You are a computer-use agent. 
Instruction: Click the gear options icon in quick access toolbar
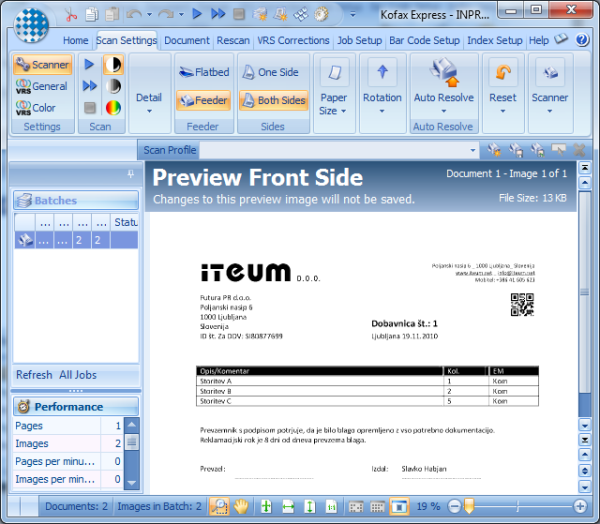tap(321, 15)
